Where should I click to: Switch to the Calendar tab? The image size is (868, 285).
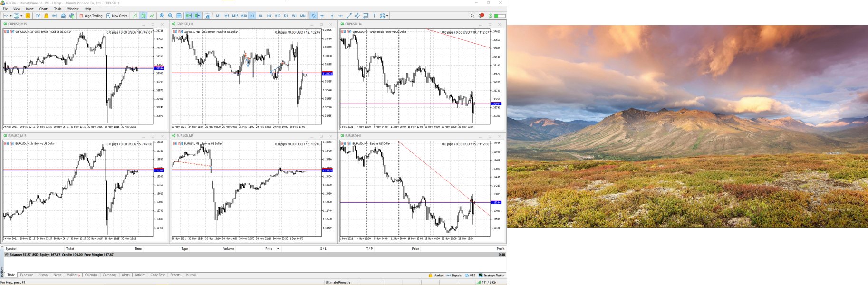click(91, 275)
